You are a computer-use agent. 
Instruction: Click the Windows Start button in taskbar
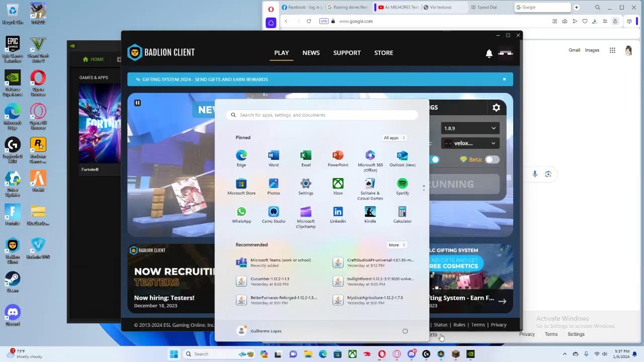coord(174,354)
